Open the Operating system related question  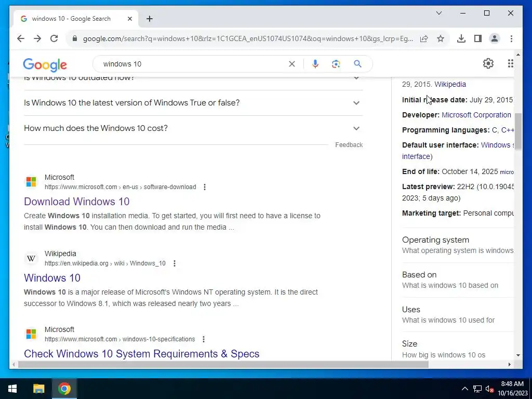[458, 245]
